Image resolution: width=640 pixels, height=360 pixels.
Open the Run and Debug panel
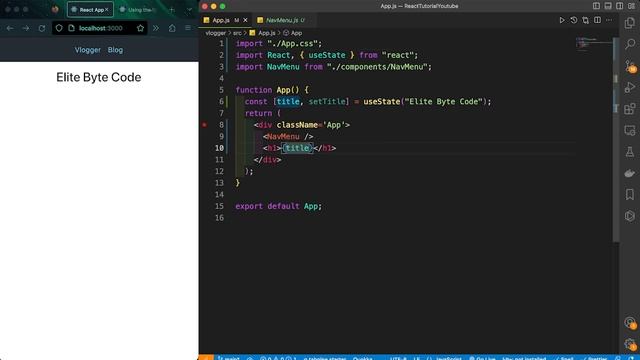pos(630,87)
